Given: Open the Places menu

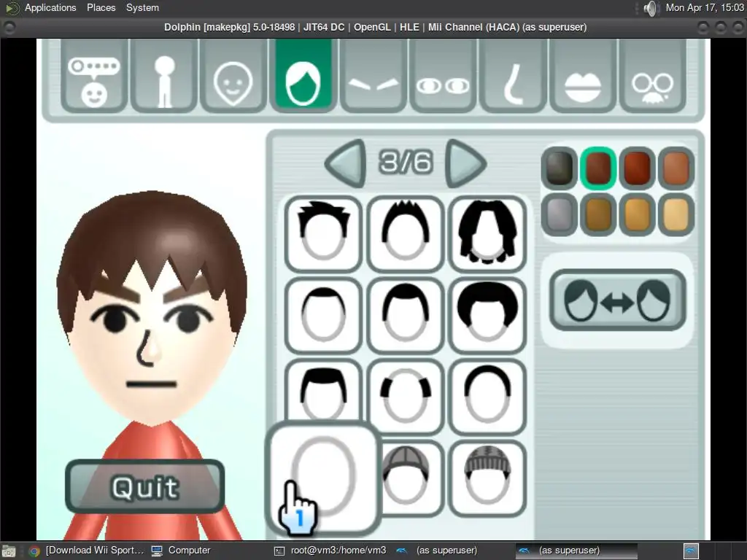Looking at the screenshot, I should tap(101, 7).
